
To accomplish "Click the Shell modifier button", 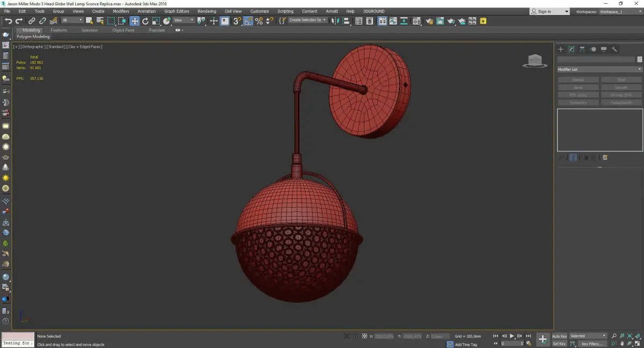I will (x=621, y=80).
